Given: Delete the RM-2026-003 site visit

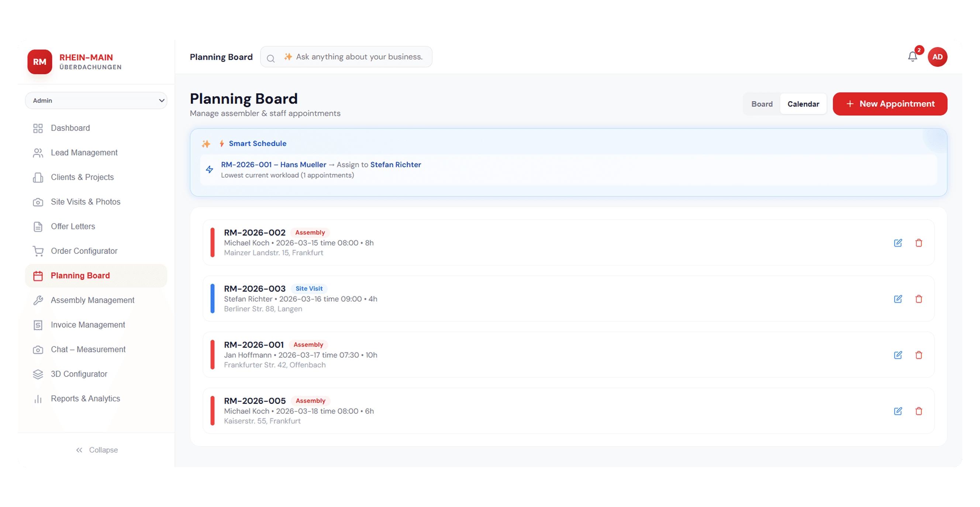Looking at the screenshot, I should [918, 299].
